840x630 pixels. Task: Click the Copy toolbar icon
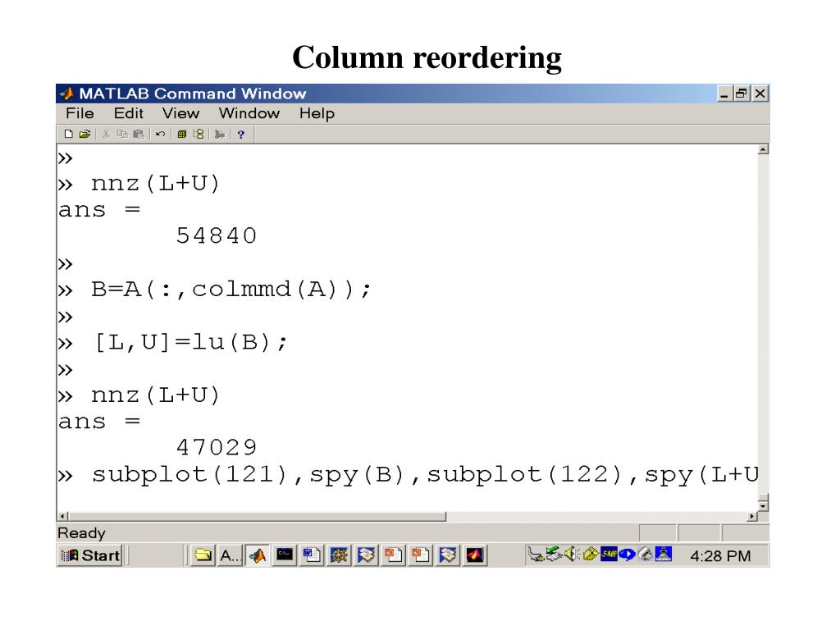122,134
